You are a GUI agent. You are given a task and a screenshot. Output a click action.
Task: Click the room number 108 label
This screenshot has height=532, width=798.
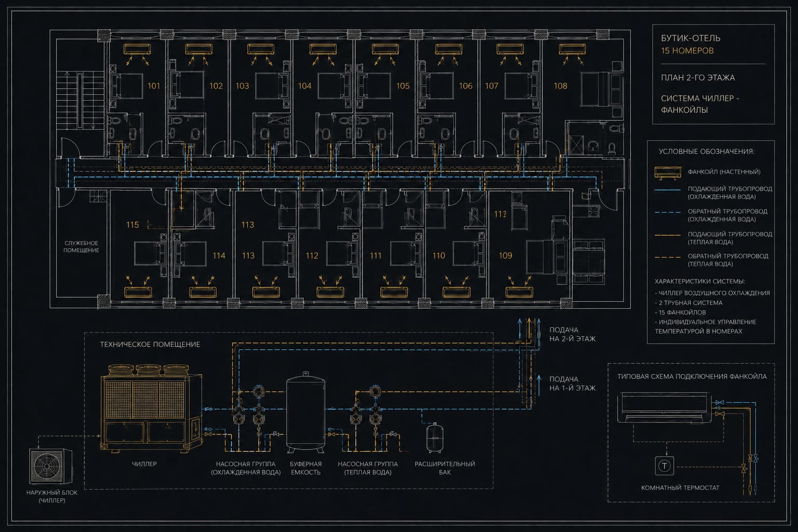560,86
